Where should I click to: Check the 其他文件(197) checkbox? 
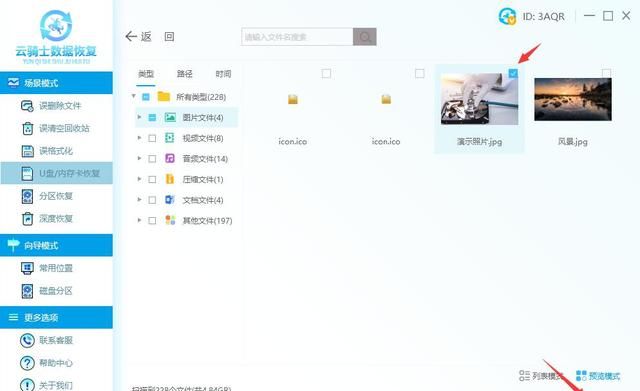152,221
